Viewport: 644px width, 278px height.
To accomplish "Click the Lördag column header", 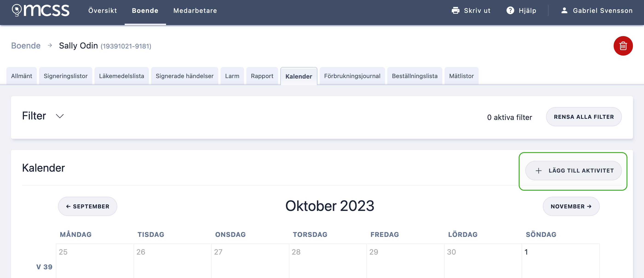I will point(463,234).
